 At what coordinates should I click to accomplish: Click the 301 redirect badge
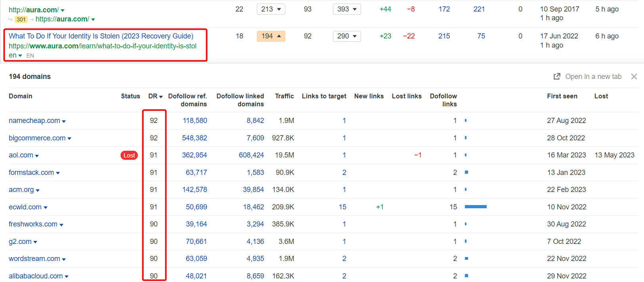[21, 19]
